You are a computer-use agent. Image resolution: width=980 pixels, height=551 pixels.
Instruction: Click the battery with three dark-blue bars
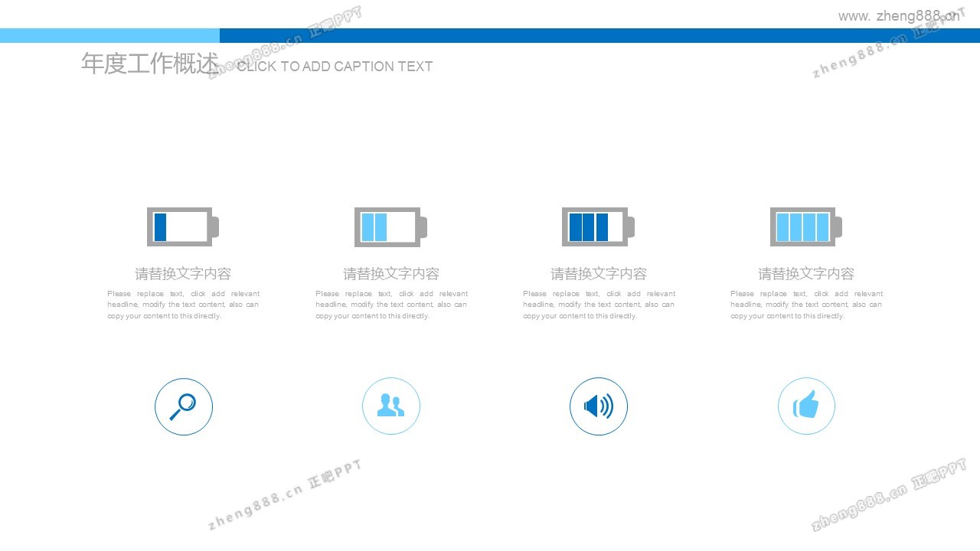(597, 227)
